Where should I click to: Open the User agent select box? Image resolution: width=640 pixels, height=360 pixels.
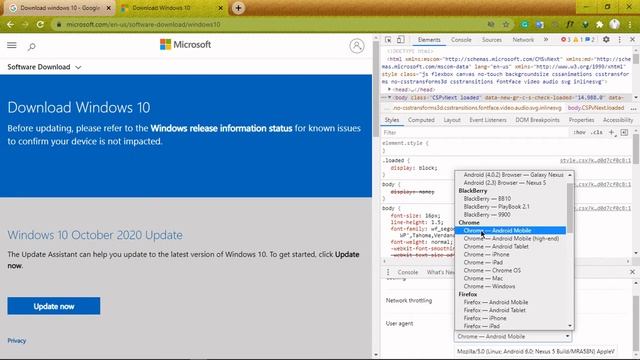click(513, 336)
